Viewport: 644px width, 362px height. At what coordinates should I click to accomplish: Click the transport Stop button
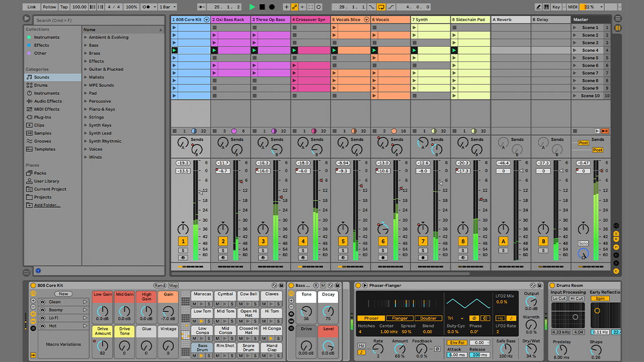coord(262,7)
